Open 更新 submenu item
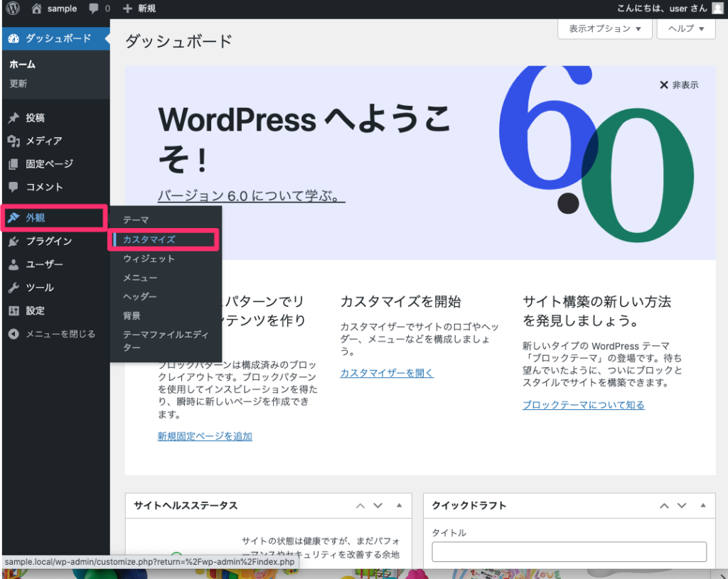728x579 pixels. click(18, 84)
